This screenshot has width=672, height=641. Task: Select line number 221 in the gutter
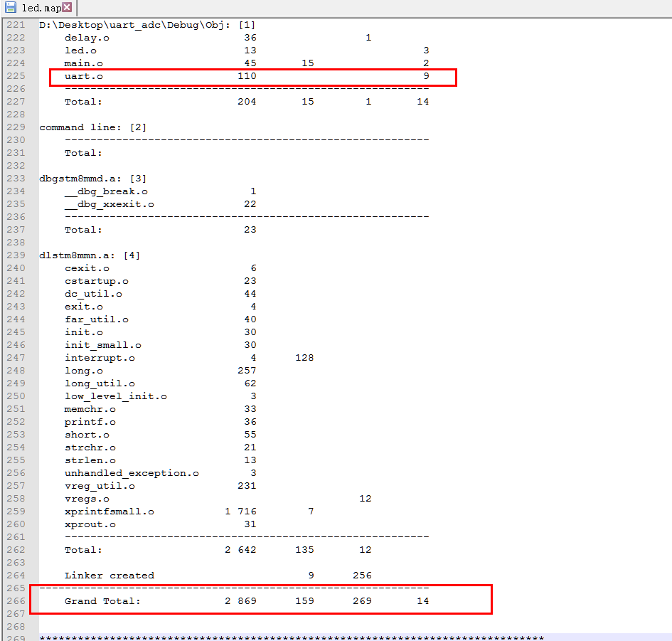pos(17,24)
